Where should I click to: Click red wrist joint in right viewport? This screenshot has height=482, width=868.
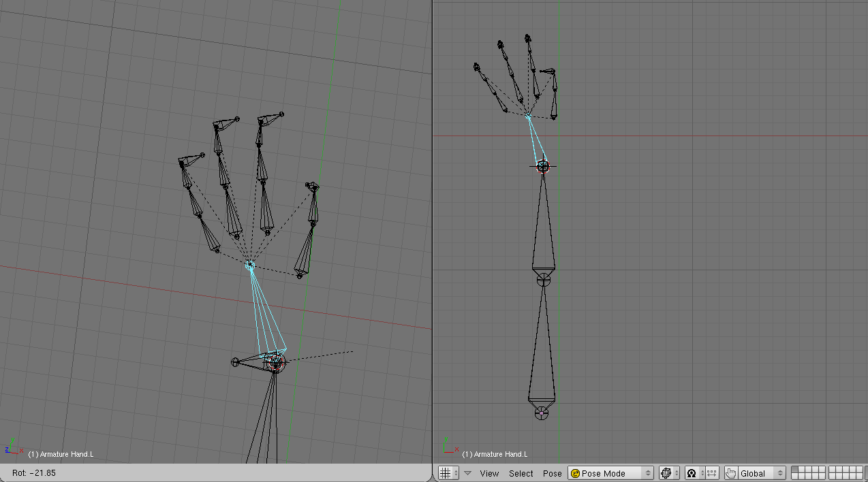543,166
